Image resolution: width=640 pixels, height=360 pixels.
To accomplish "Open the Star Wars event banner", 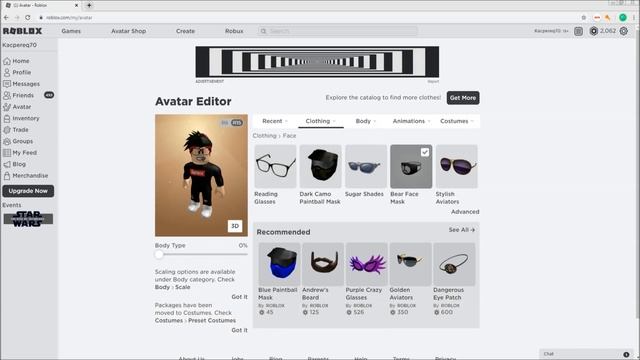I will (28, 219).
